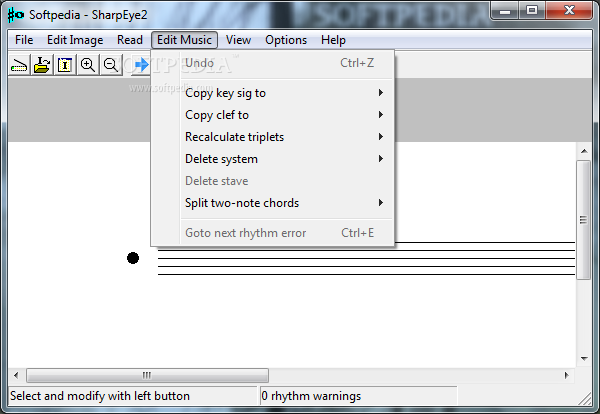This screenshot has height=414, width=600.
Task: Expand the Recalculate triplets submenu
Action: (x=272, y=137)
